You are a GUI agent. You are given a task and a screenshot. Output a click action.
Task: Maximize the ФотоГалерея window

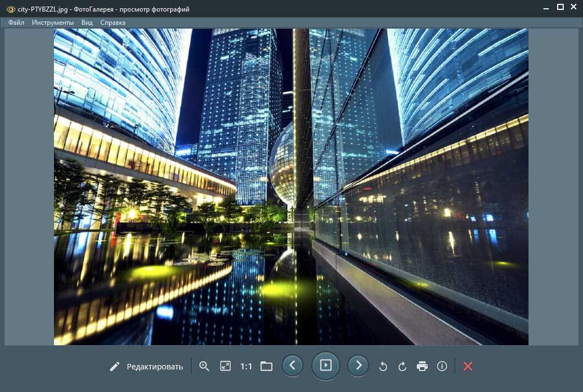(x=560, y=7)
